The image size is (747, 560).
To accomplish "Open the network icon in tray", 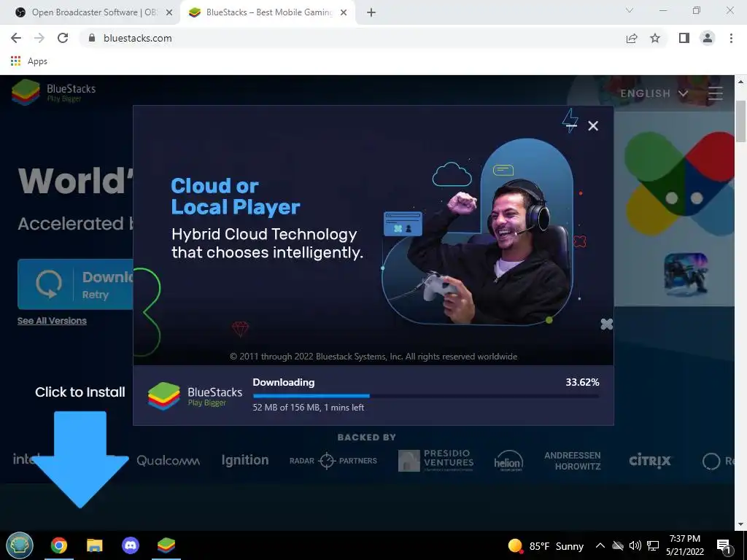I will (653, 545).
